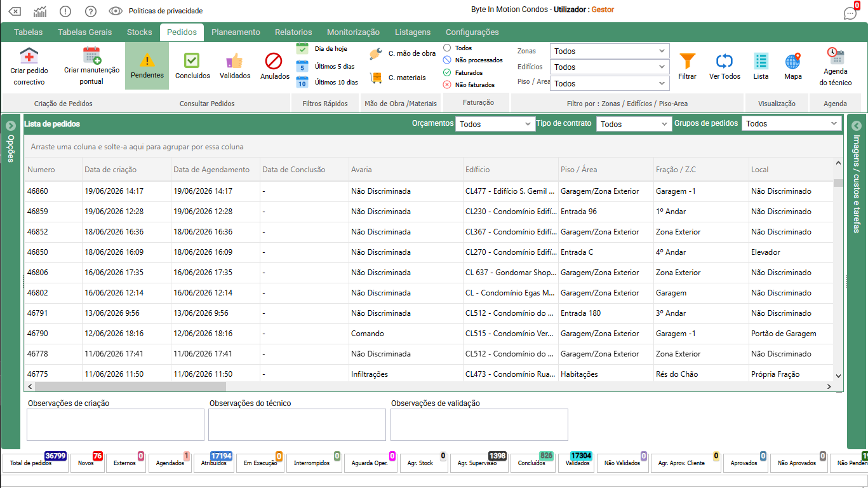Select Faturados billing option
The height and width of the screenshot is (488, 868).
point(447,72)
